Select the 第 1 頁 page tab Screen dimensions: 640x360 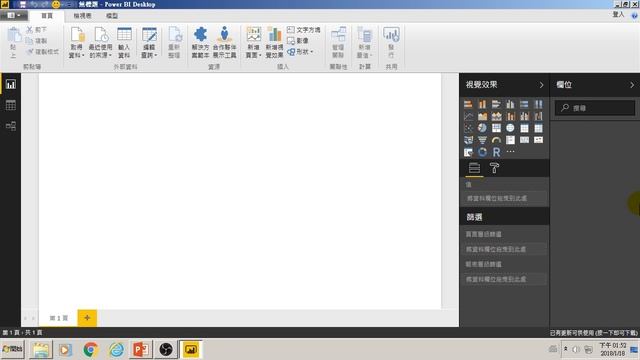(x=58, y=318)
